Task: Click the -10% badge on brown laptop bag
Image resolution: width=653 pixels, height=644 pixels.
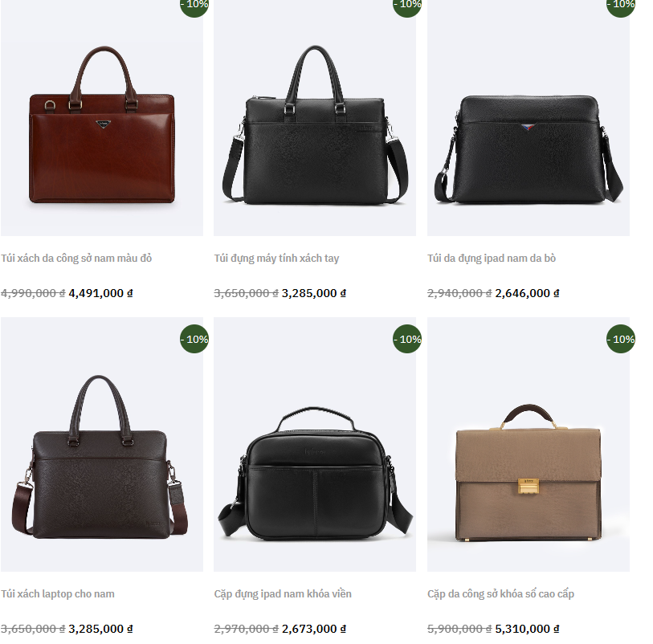Action: [194, 339]
